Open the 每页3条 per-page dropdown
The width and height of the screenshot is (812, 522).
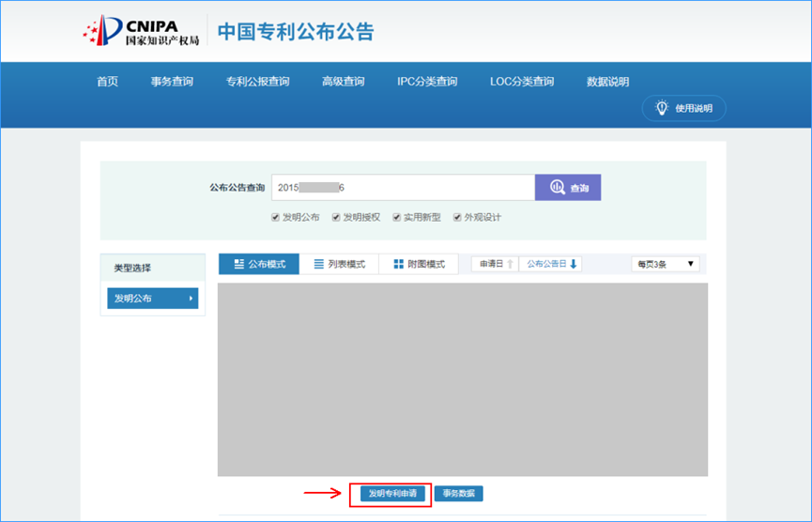point(666,264)
